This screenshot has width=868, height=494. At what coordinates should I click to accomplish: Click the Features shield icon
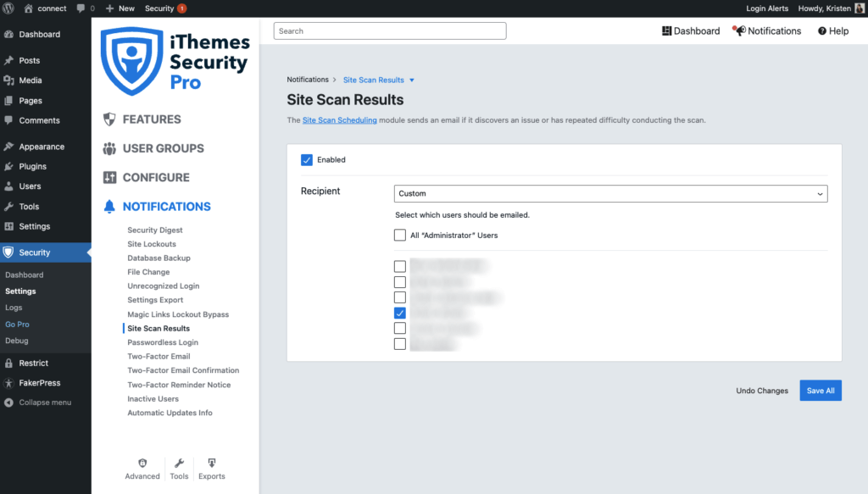pos(109,119)
